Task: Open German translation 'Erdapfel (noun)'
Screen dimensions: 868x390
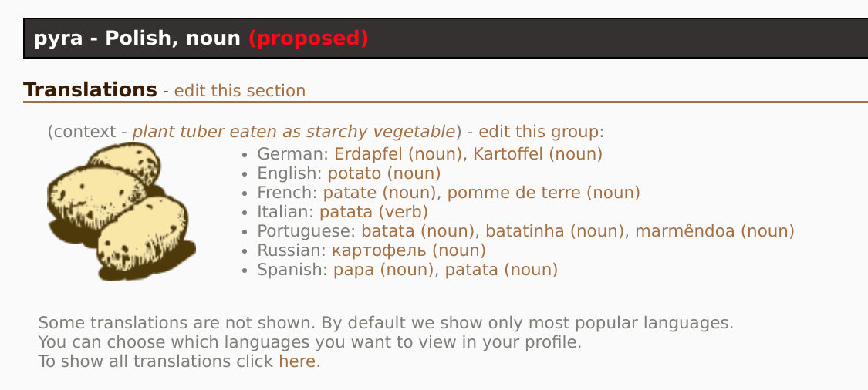Action: point(397,154)
